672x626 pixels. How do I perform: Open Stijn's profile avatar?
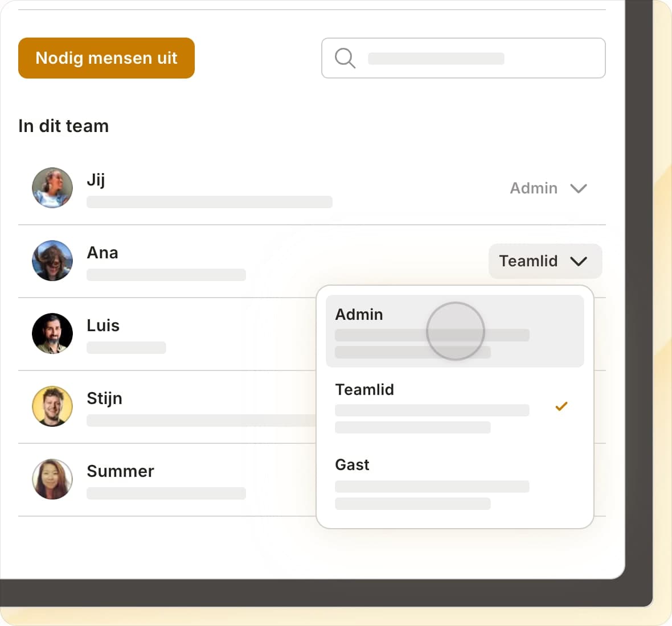pyautogui.click(x=52, y=406)
